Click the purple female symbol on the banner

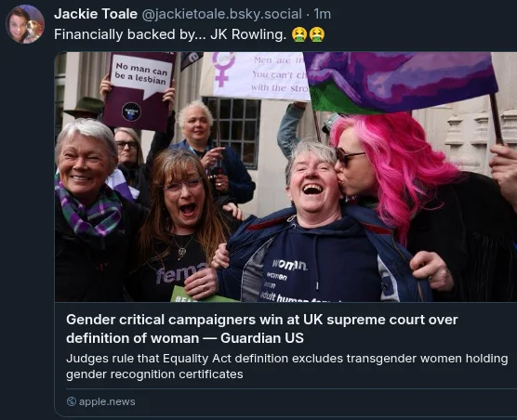[x=223, y=70]
